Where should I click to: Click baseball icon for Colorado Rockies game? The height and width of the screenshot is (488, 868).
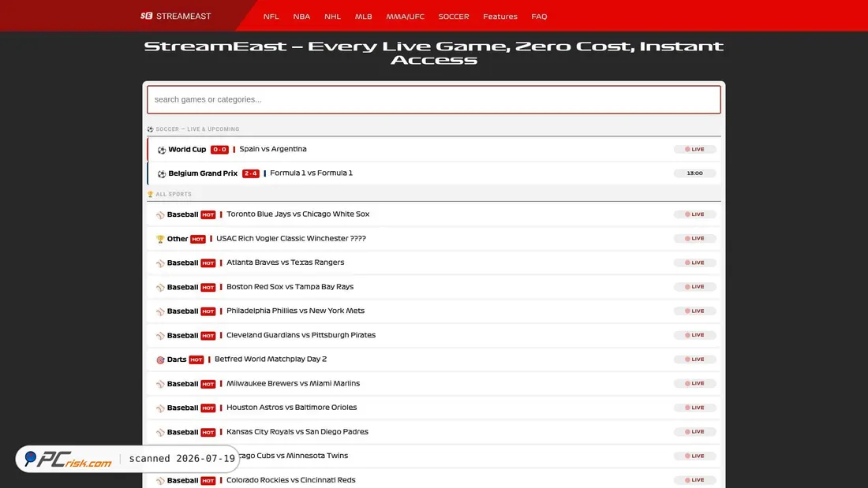160,481
